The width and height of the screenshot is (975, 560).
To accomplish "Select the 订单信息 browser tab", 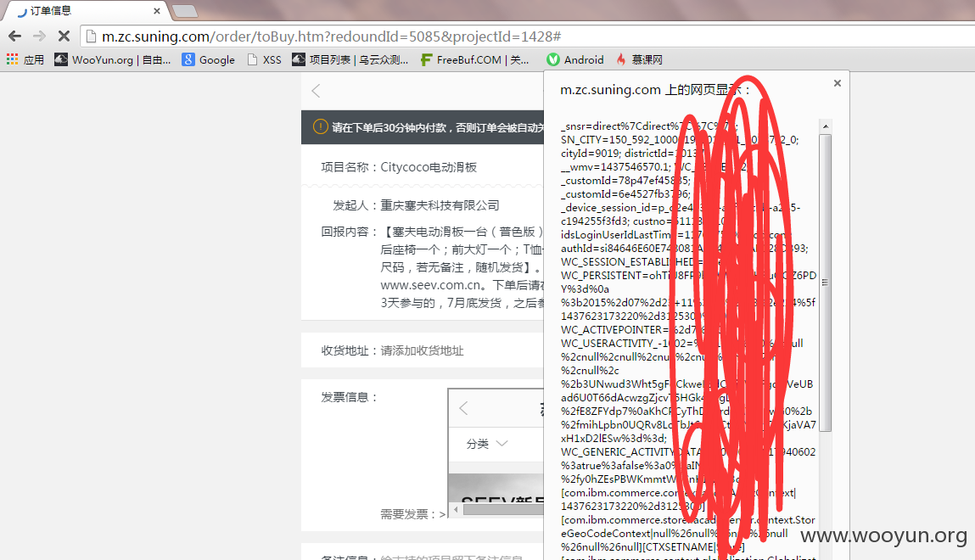I will (87, 11).
